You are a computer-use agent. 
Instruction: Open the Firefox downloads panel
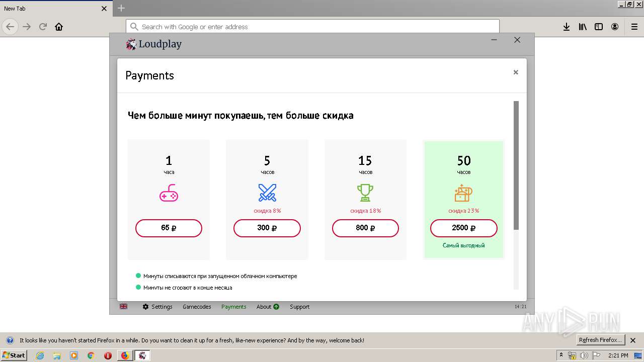[x=567, y=27]
